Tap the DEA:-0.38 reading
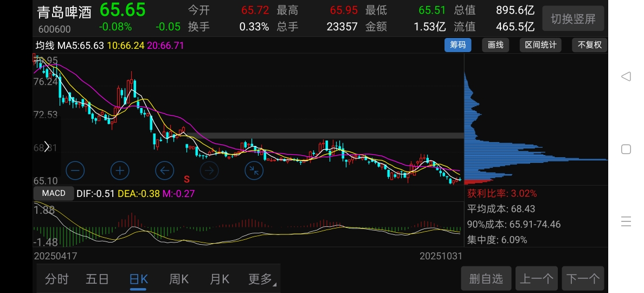The height and width of the screenshot is (293, 644). pyautogui.click(x=138, y=193)
